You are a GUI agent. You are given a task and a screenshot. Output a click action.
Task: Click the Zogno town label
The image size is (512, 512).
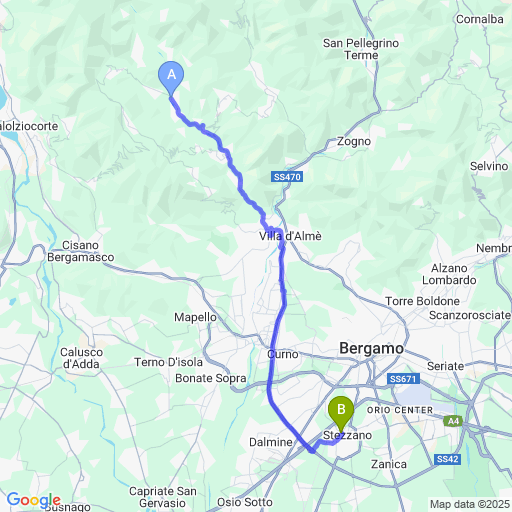tap(354, 141)
